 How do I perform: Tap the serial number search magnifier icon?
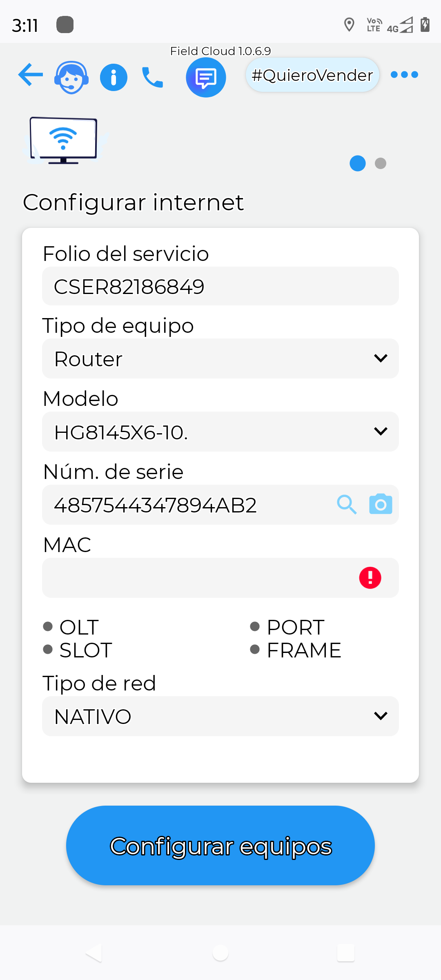click(347, 505)
